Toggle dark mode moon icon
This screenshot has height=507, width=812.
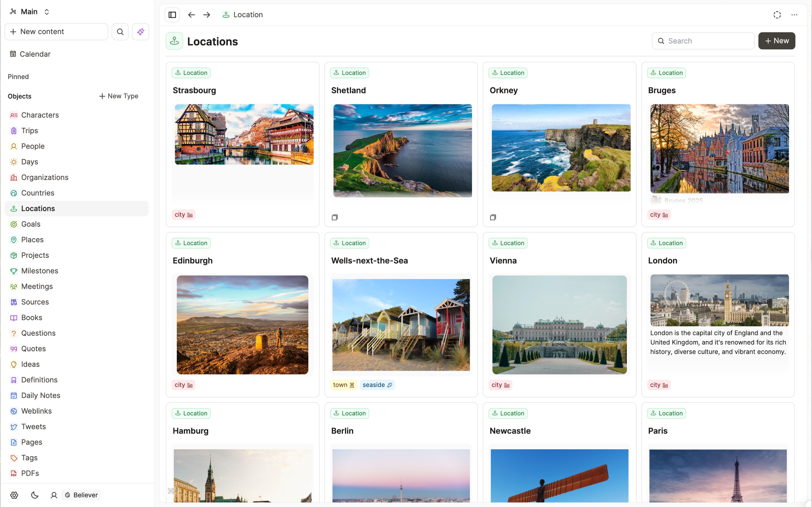click(35, 495)
